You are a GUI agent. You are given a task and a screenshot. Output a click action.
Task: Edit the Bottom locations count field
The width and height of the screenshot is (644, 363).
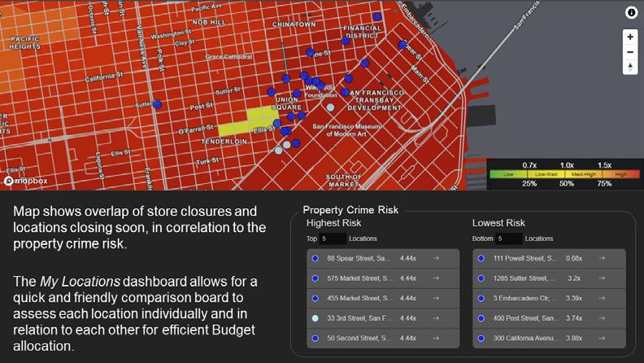(508, 238)
